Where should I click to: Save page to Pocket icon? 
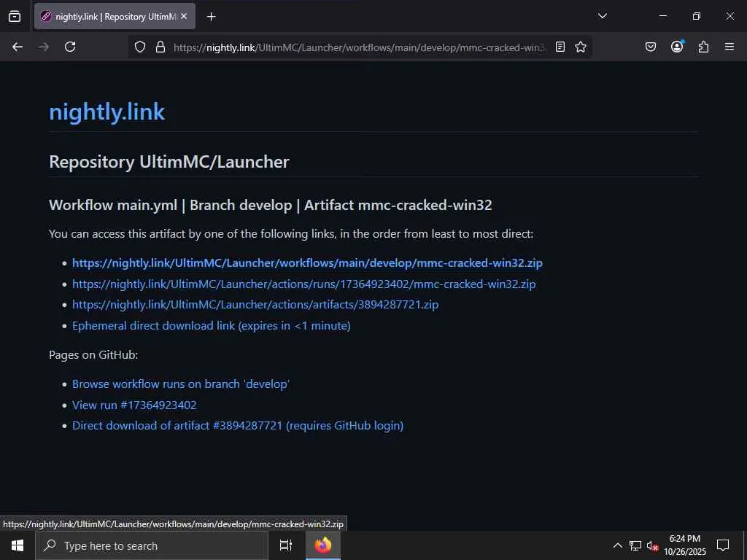pos(650,47)
